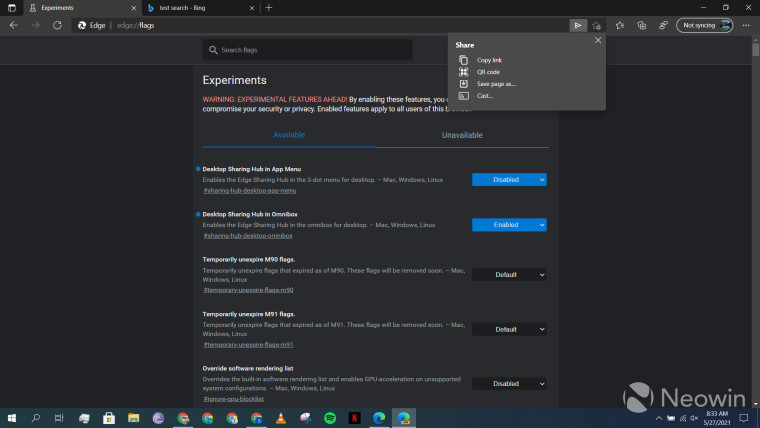Reload the edge://flags page

[57, 25]
